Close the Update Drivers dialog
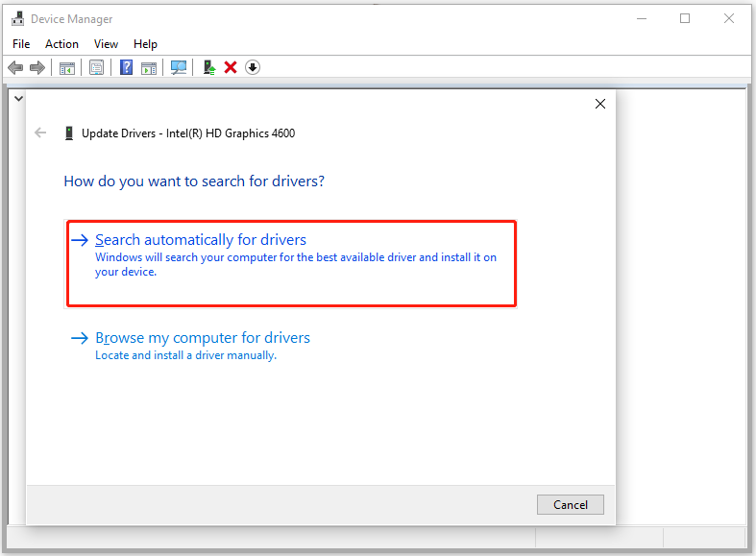The image size is (756, 556). click(600, 104)
